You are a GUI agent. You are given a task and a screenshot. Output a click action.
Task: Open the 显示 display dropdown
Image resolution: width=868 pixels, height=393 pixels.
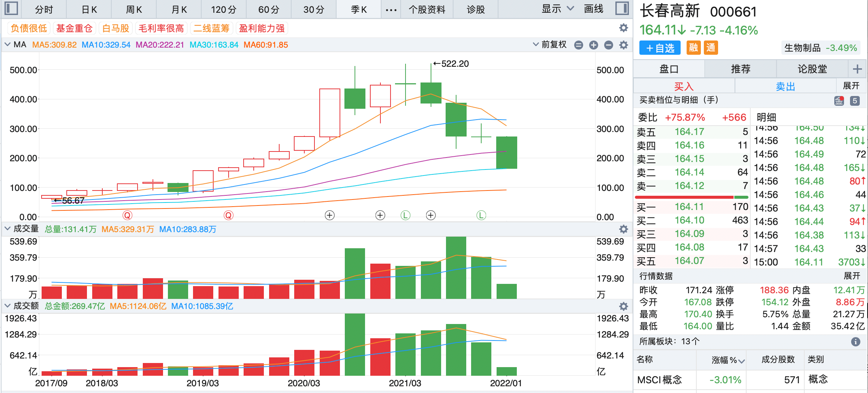click(558, 9)
